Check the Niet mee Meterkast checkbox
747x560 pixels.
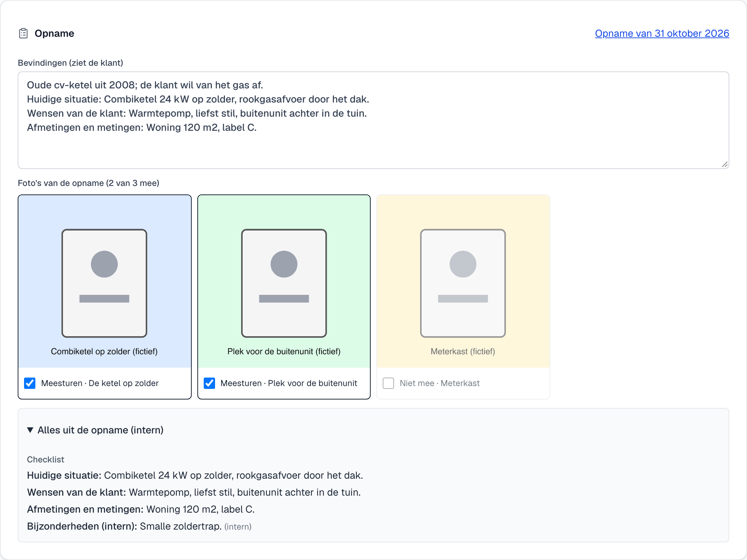tap(388, 383)
